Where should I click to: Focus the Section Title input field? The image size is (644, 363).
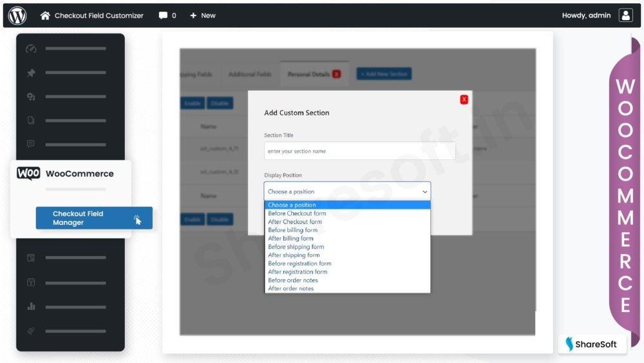tap(360, 151)
